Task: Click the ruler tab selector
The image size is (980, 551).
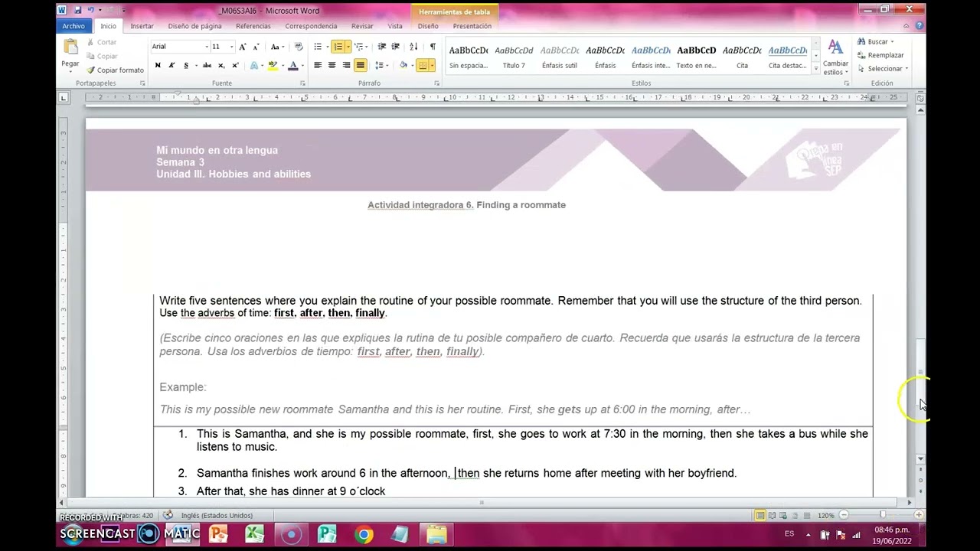Action: (64, 97)
